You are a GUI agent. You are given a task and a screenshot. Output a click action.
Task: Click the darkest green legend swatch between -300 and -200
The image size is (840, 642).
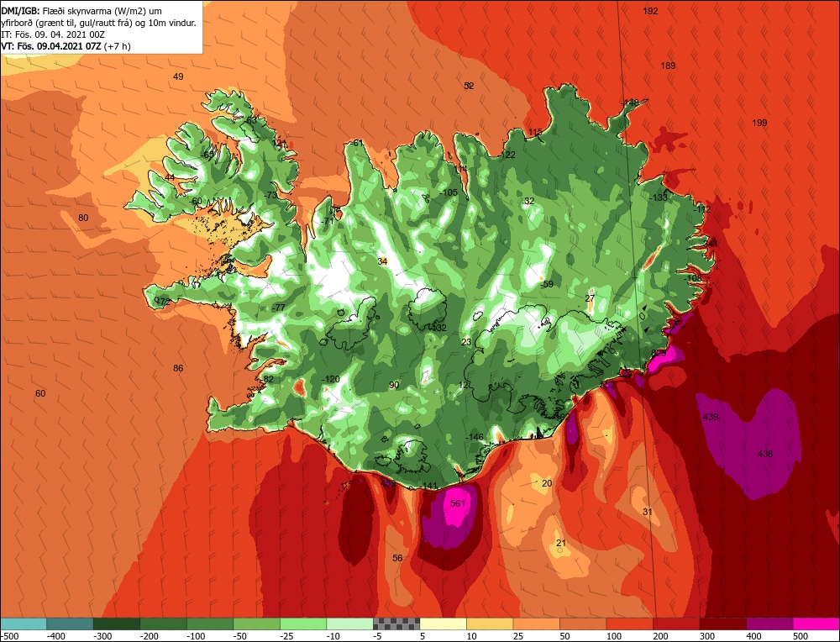(117, 624)
